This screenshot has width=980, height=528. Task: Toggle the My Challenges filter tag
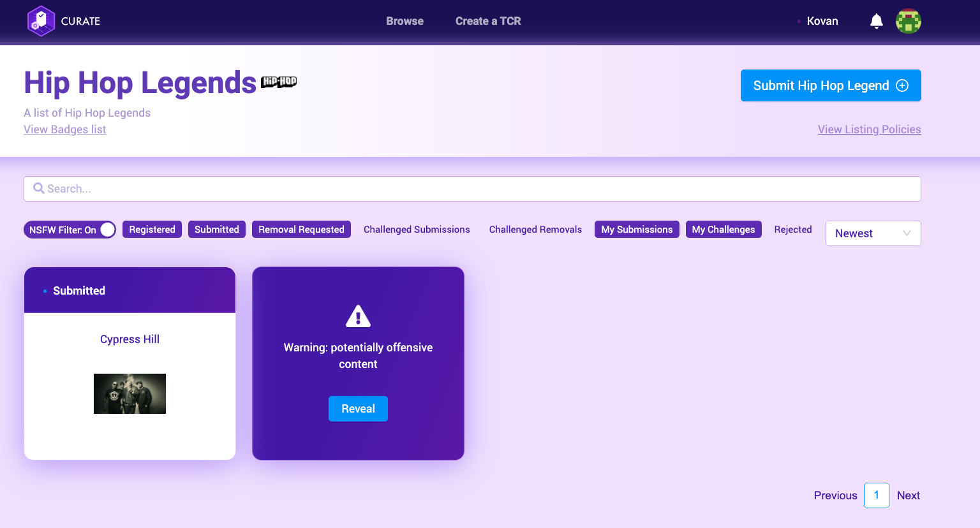(x=724, y=230)
